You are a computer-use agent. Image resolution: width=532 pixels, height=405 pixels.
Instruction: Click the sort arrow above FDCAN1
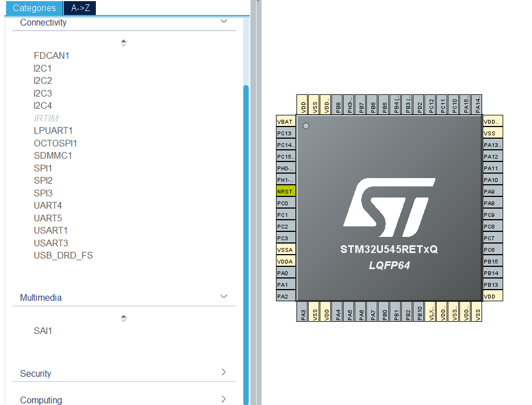point(124,43)
